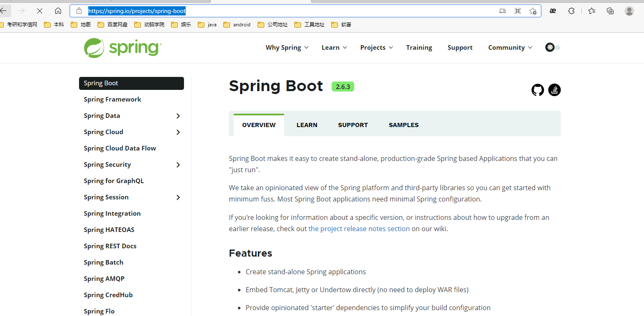Open Spring Flo link
This screenshot has width=644, height=316.
pos(99,311)
